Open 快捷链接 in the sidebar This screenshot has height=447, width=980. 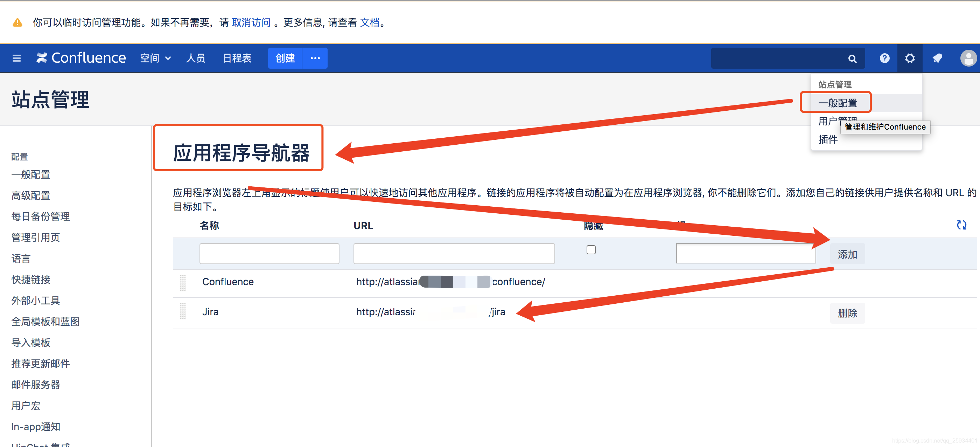(31, 280)
